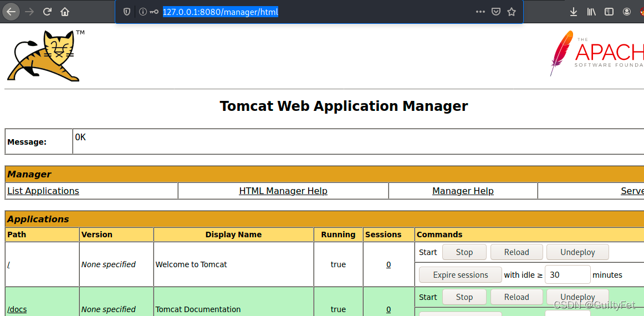Click the 'Display Name' column header
The height and width of the screenshot is (316, 644).
coord(233,235)
